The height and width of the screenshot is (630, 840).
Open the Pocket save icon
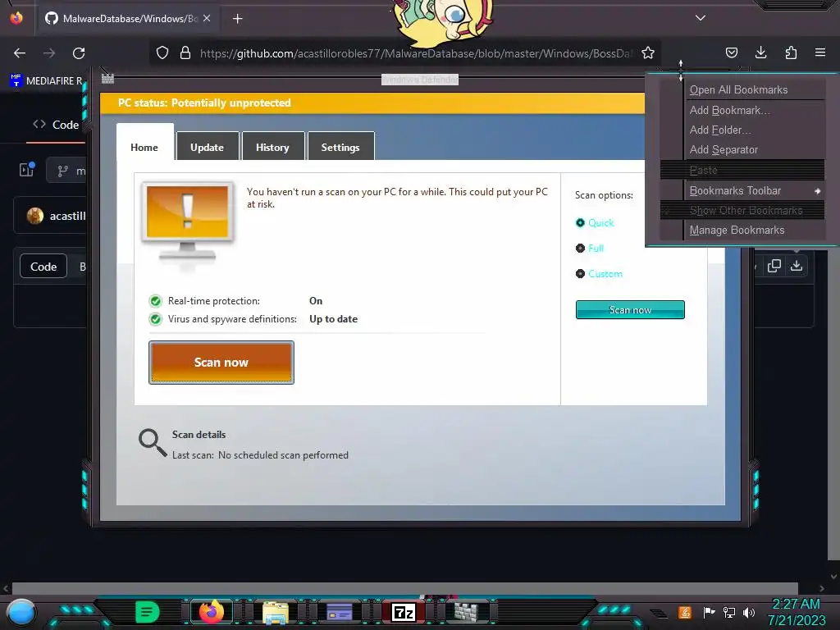(731, 52)
